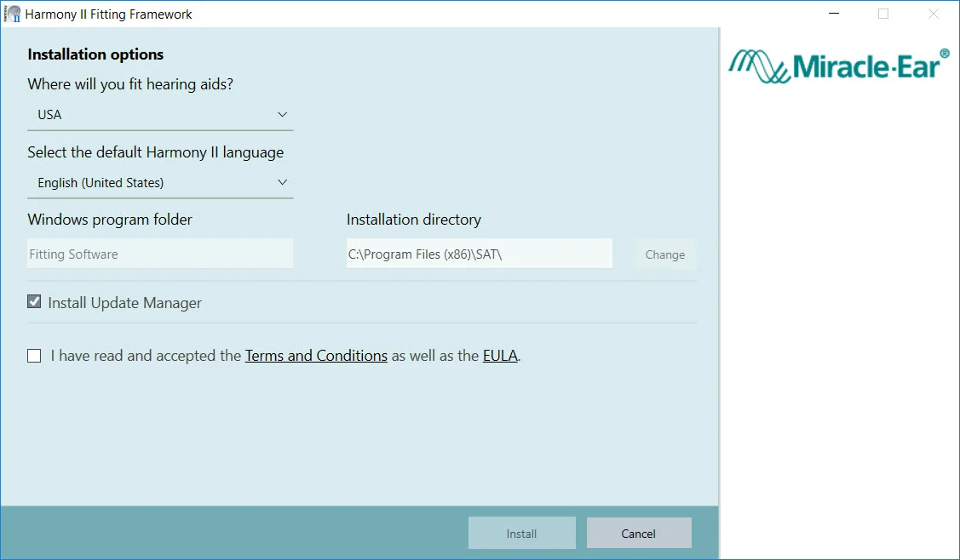Accept the Terms and Conditions checkbox
The width and height of the screenshot is (960, 560).
click(34, 356)
